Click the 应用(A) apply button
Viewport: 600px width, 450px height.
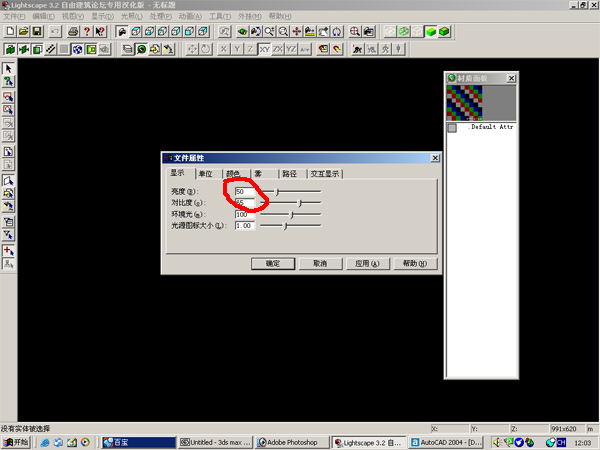pos(367,264)
